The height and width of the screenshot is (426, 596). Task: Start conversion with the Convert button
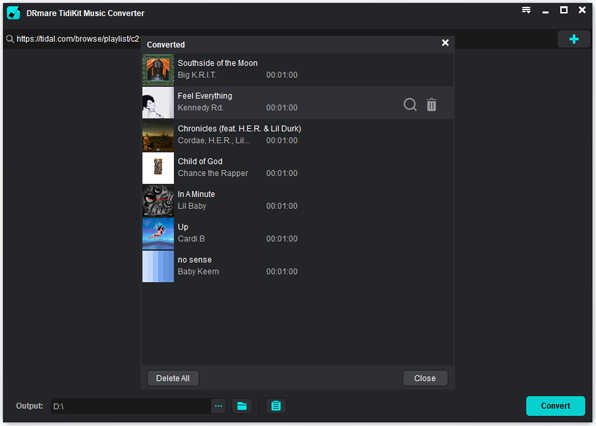pyautogui.click(x=555, y=405)
